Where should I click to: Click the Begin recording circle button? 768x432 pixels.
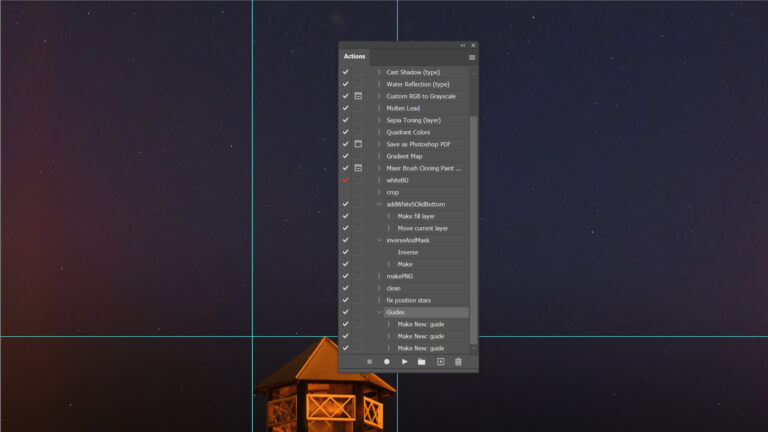click(x=386, y=362)
